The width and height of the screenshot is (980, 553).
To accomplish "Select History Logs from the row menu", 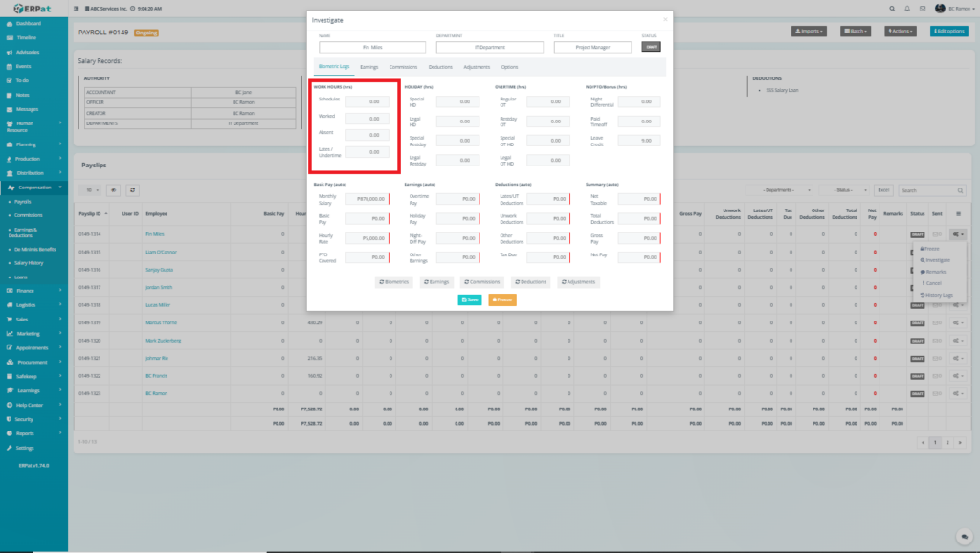I will 938,295.
